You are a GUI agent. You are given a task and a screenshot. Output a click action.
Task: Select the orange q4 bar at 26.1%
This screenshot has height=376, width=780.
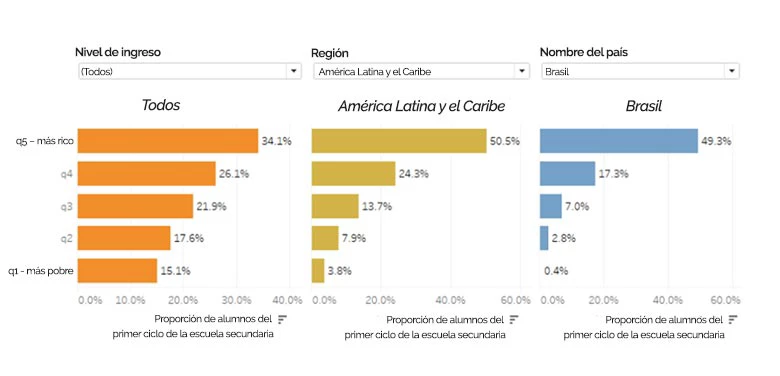(147, 174)
